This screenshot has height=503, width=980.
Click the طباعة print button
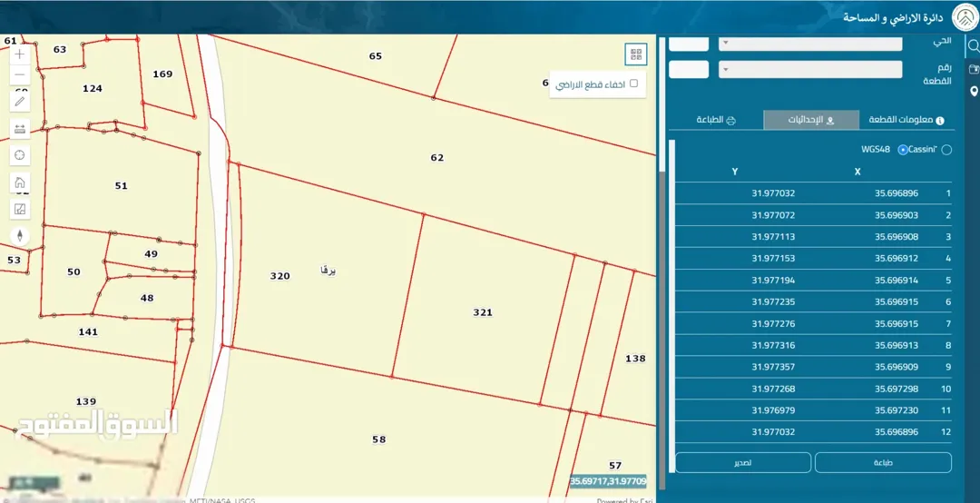(883, 462)
